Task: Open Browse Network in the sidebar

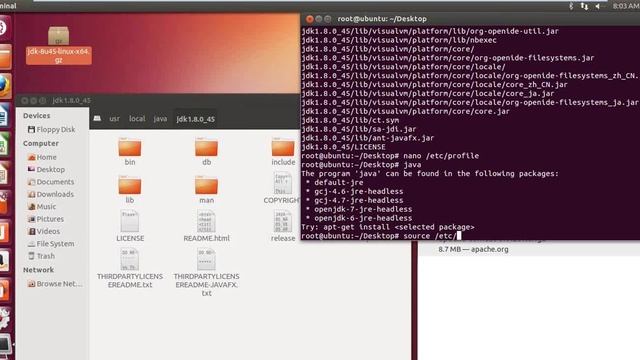Action: [x=55, y=284]
